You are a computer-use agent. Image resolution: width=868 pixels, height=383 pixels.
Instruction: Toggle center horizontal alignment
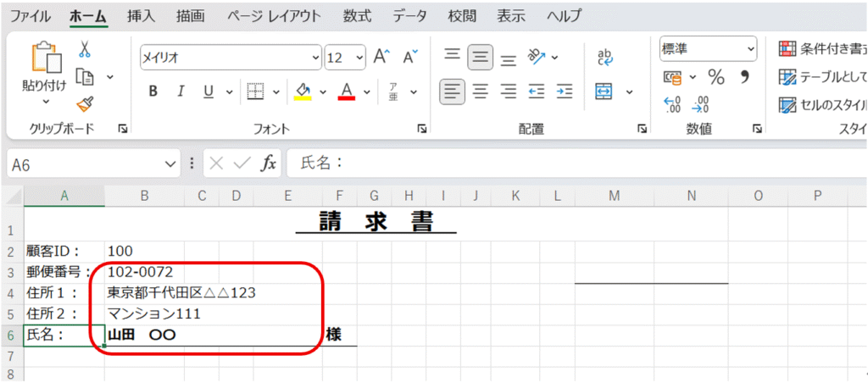pyautogui.click(x=481, y=92)
